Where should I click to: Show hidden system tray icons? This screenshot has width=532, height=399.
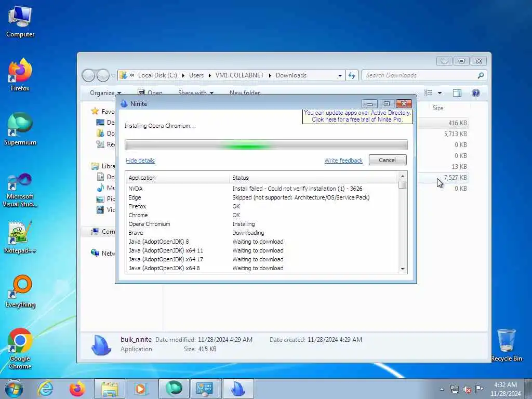pyautogui.click(x=442, y=390)
